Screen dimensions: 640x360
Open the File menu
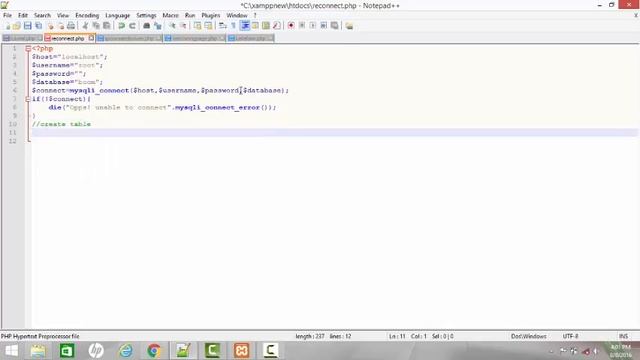coord(7,16)
